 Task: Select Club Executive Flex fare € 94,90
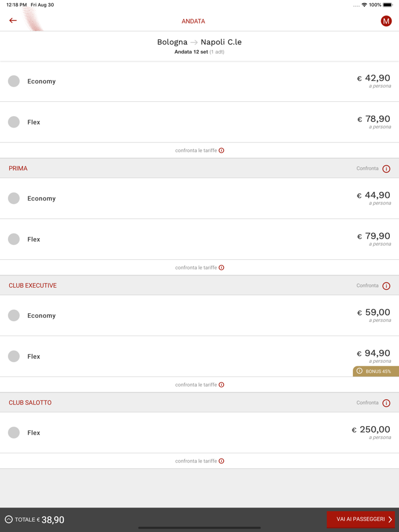[14, 357]
